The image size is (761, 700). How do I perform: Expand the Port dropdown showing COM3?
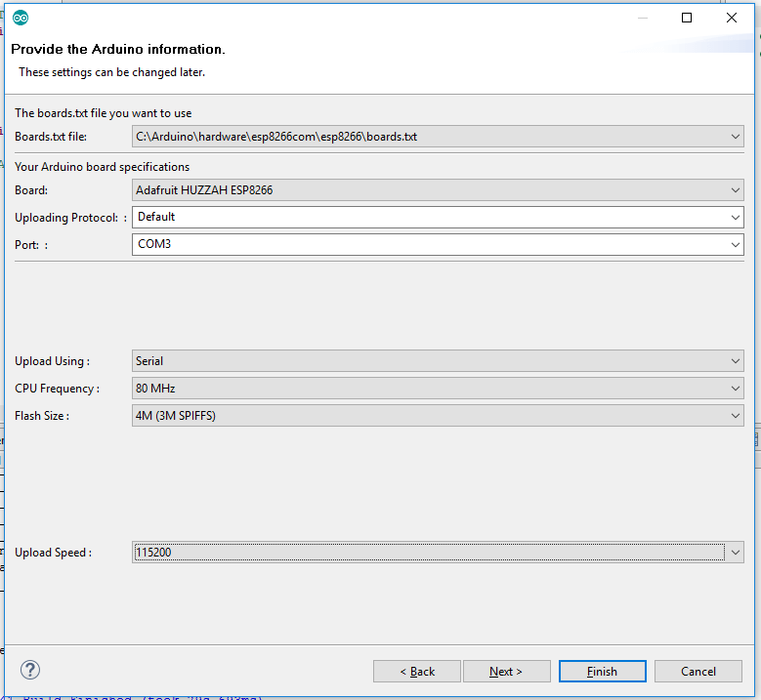click(x=438, y=244)
